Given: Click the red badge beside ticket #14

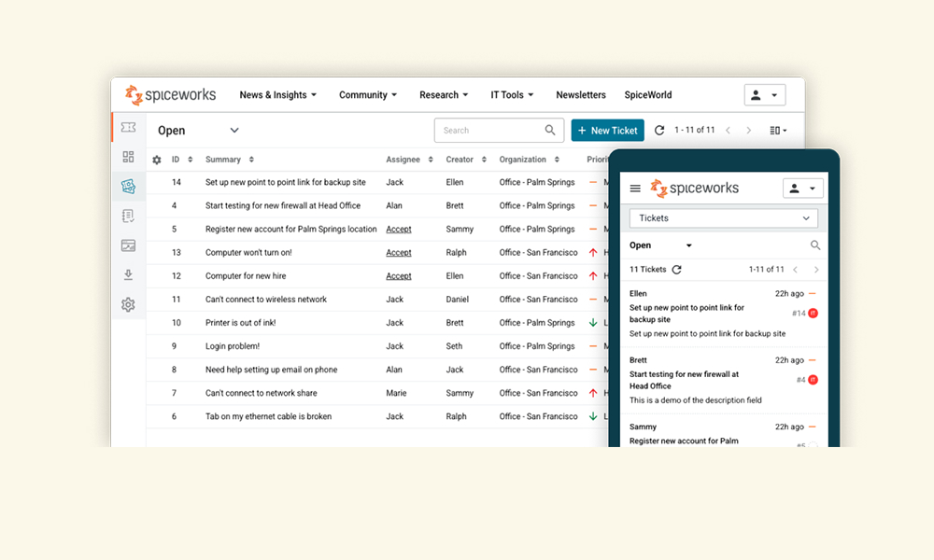Looking at the screenshot, I should tap(814, 313).
